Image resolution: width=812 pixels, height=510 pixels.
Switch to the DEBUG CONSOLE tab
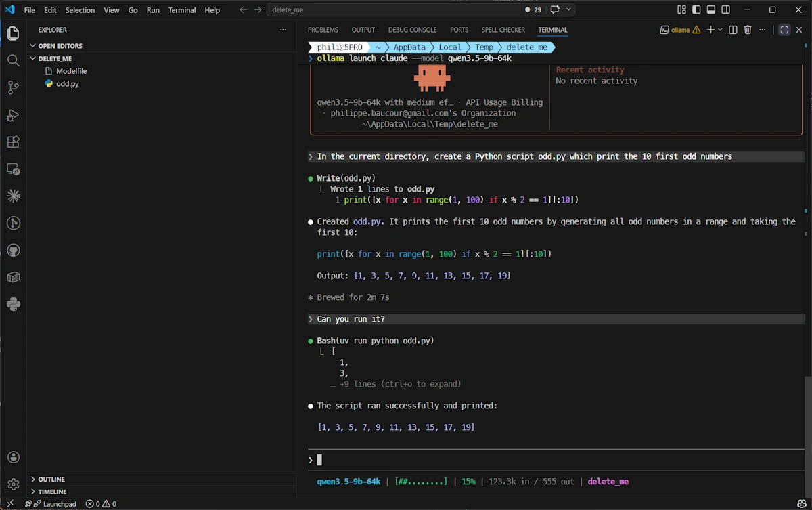pos(413,30)
